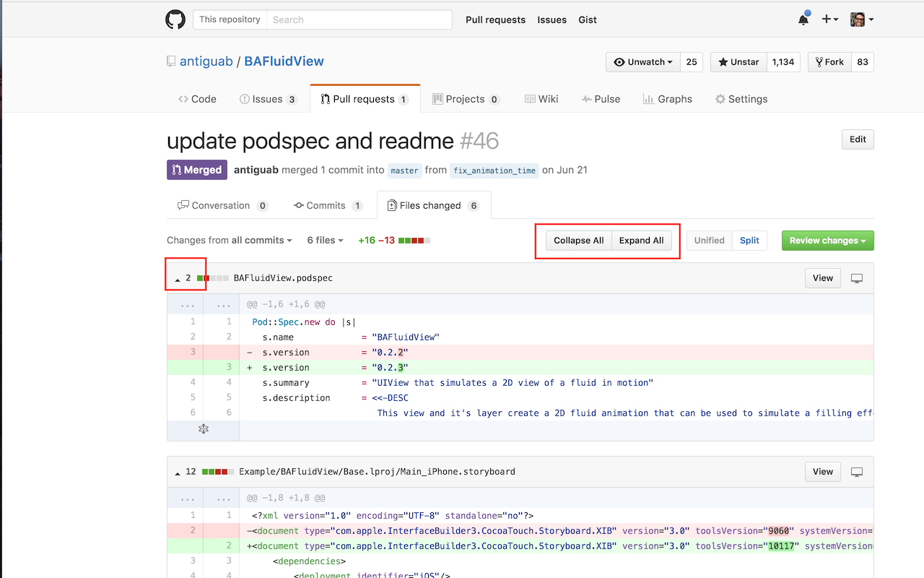This screenshot has height=578, width=924.
Task: Toggle display icon for Main_iPhone.storyboard
Action: click(x=857, y=472)
